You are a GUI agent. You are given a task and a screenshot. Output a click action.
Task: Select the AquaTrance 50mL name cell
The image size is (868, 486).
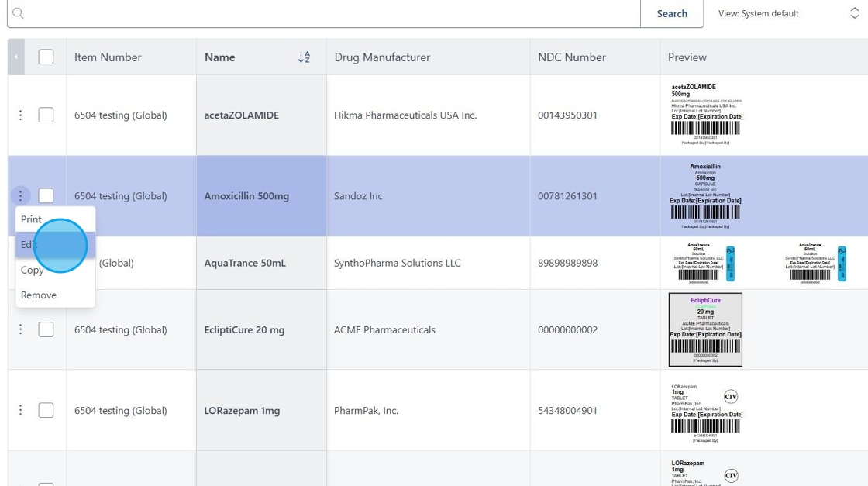[x=261, y=263]
